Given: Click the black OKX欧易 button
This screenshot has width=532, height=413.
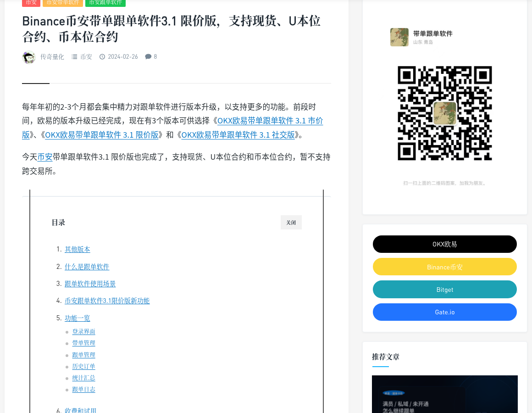Looking at the screenshot, I should 445,244.
